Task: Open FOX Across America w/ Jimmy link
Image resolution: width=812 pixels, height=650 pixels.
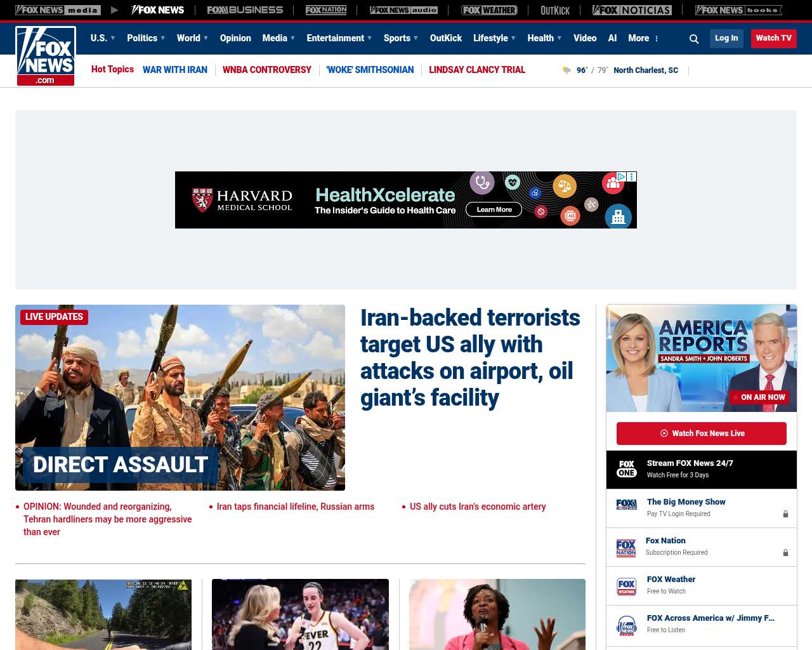Action: [710, 618]
